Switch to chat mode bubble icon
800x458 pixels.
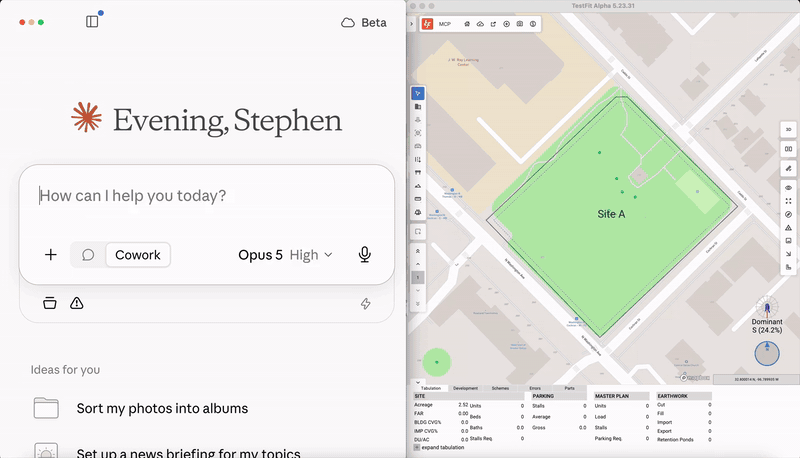click(88, 255)
